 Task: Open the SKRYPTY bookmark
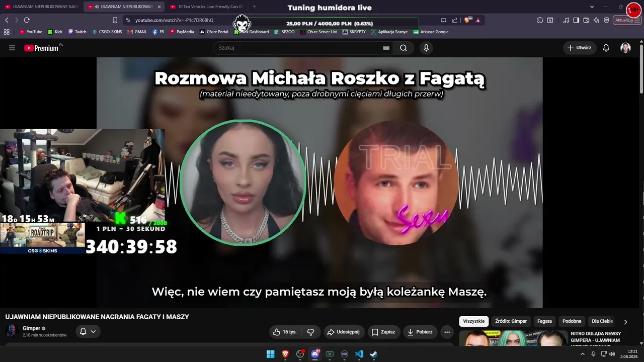(354, 32)
